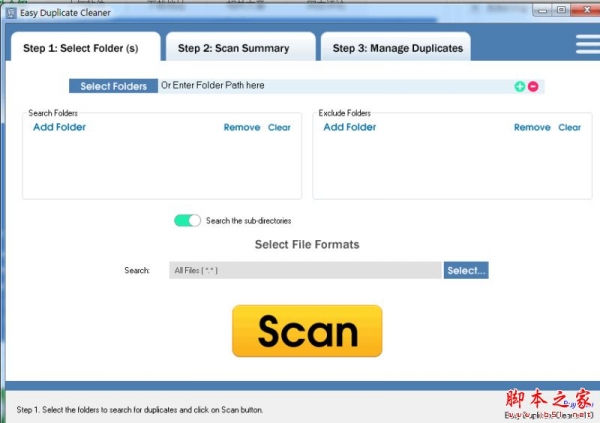Open file formats with Select... button
The height and width of the screenshot is (423, 600).
[466, 270]
